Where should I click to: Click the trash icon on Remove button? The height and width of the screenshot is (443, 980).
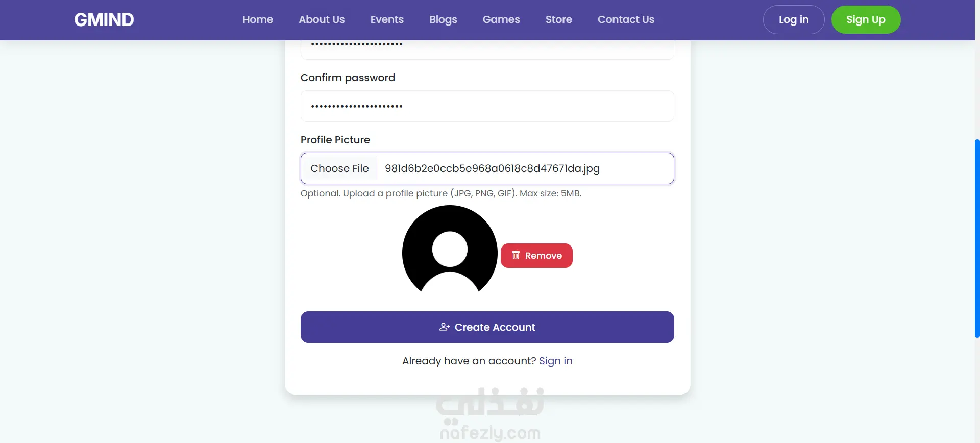pos(516,255)
